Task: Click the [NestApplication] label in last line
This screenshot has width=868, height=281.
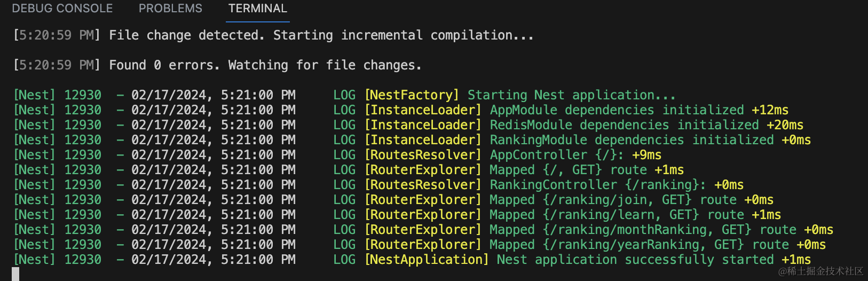Action: click(x=427, y=260)
